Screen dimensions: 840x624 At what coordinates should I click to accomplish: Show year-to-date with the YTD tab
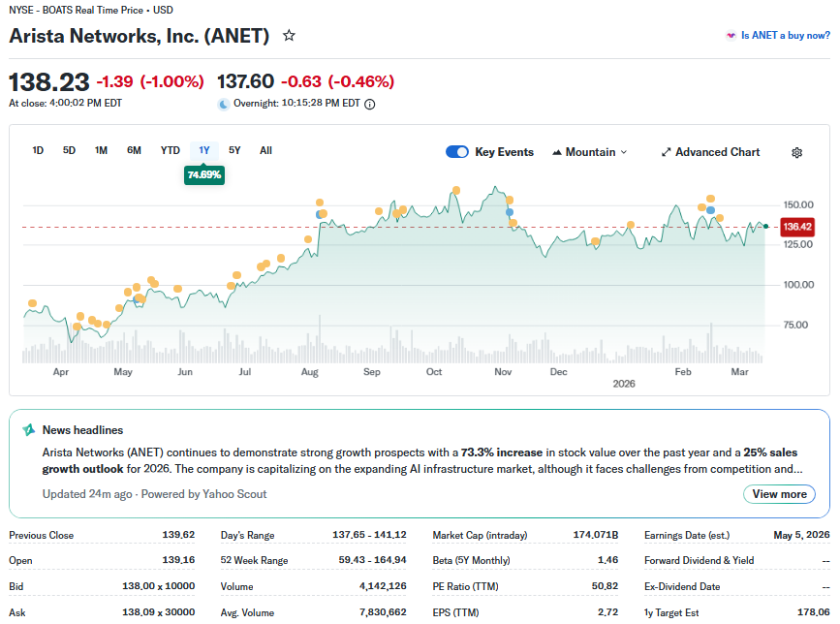point(171,150)
